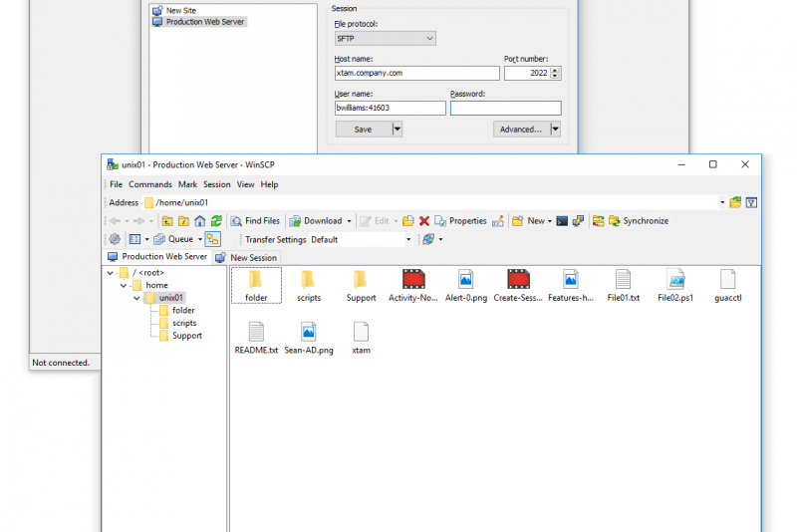Collapse the unix01 tree node

pos(136,298)
